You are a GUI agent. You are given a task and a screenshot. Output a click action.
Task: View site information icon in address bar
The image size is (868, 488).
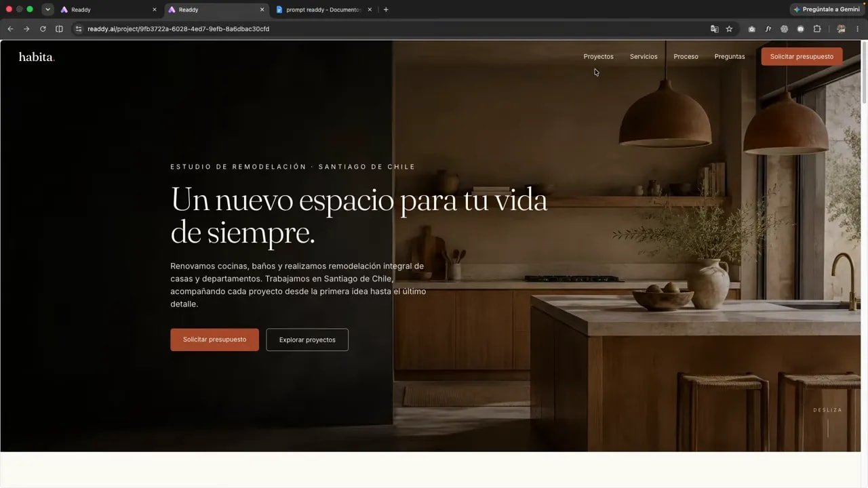point(78,29)
